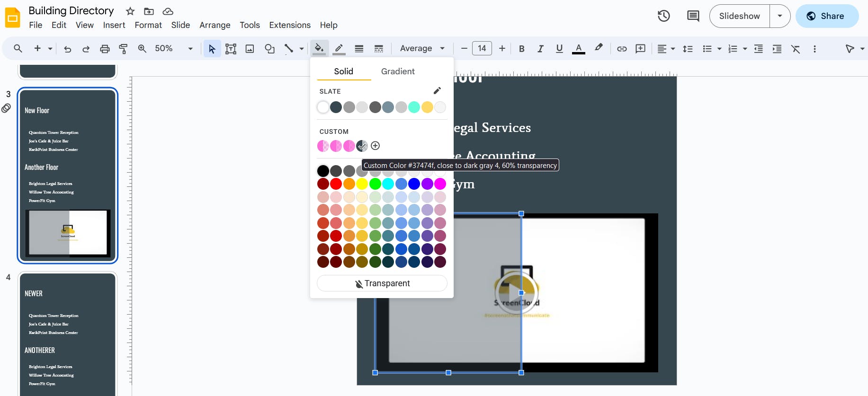Open the comments panel icon
The height and width of the screenshot is (396, 868).
pyautogui.click(x=693, y=16)
